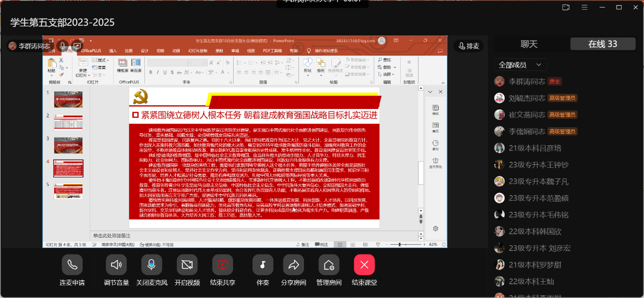Select slide 5 thumbnail in the slide panel
Screen dimensions: 644x298
68,191
